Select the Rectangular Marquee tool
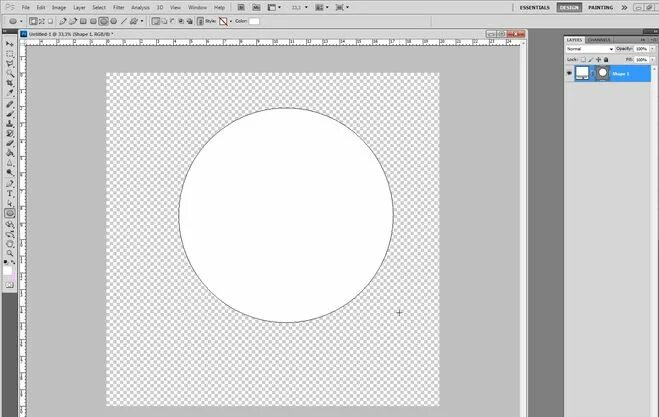The height and width of the screenshot is (417, 659). click(9, 54)
